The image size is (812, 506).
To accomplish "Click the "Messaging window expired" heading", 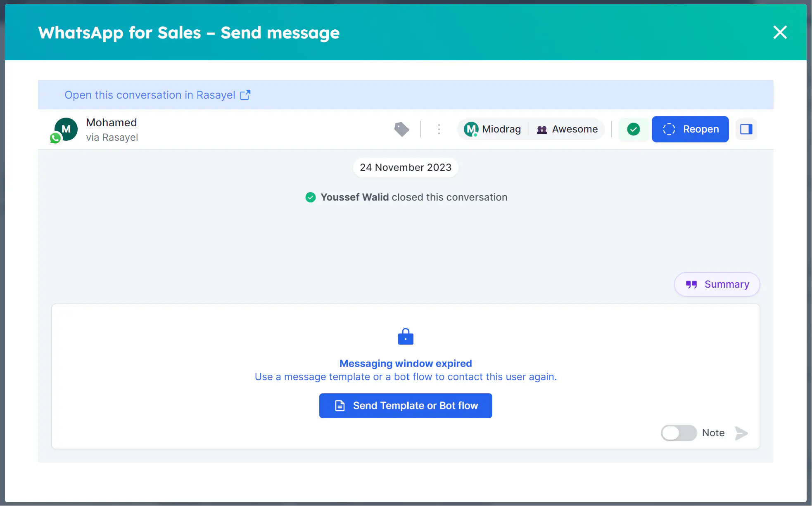I will pos(406,364).
